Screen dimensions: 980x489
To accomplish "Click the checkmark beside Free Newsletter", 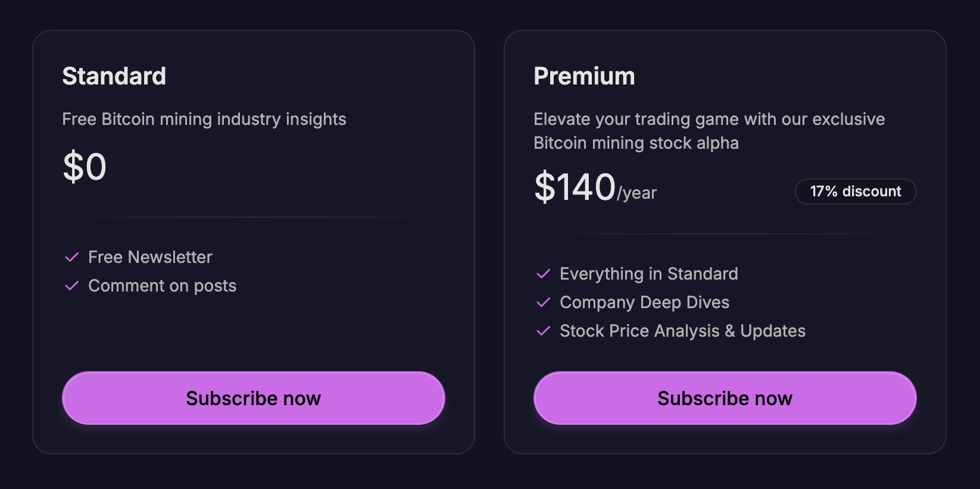I will (72, 257).
